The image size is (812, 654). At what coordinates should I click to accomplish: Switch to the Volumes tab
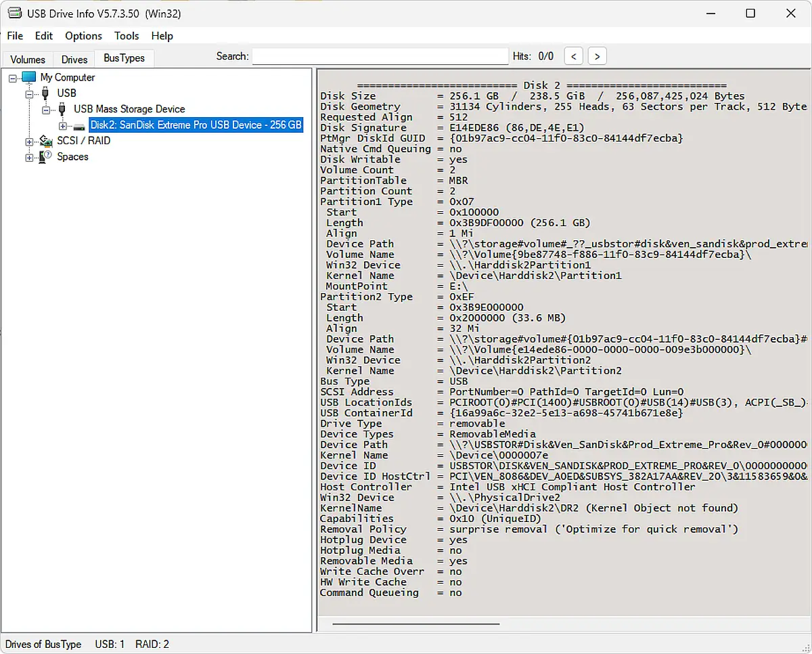click(28, 60)
